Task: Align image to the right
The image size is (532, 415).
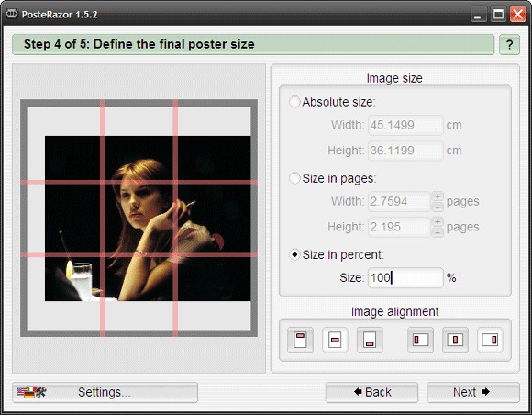Action: [490, 340]
